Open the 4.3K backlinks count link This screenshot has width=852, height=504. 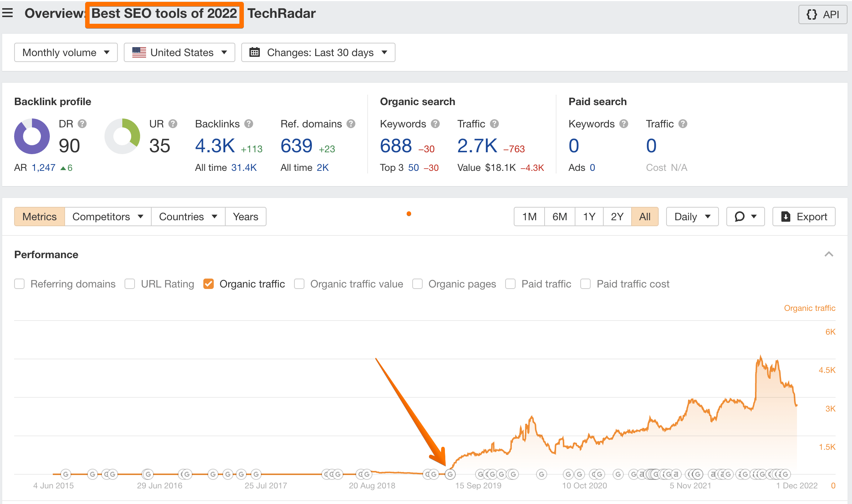(x=215, y=146)
